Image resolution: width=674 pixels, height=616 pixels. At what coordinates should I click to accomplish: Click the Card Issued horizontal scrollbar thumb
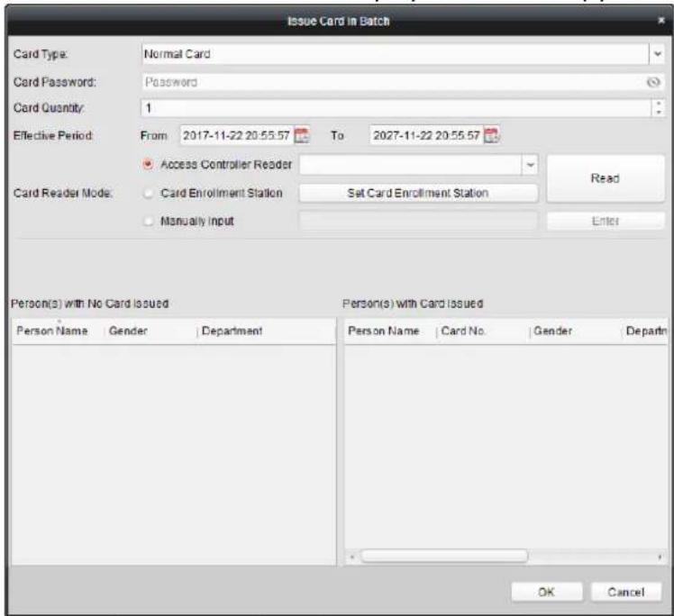444,557
